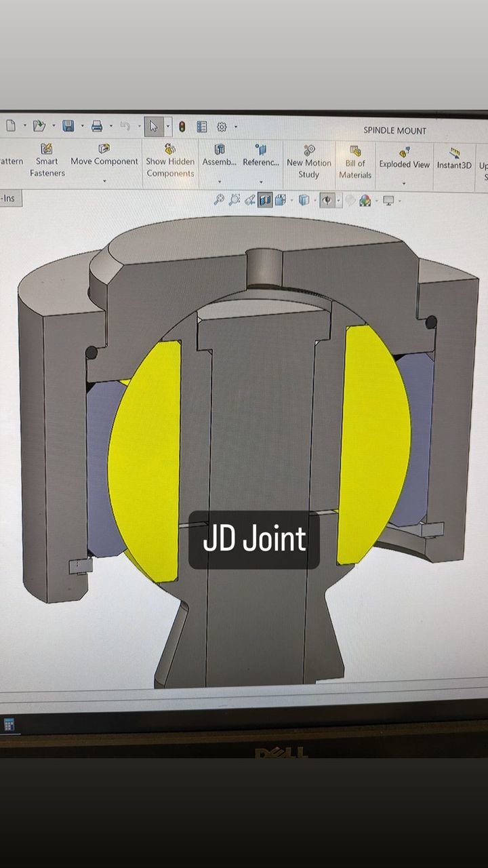The width and height of the screenshot is (488, 868).
Task: Click the Previous View icon
Action: coord(250,199)
